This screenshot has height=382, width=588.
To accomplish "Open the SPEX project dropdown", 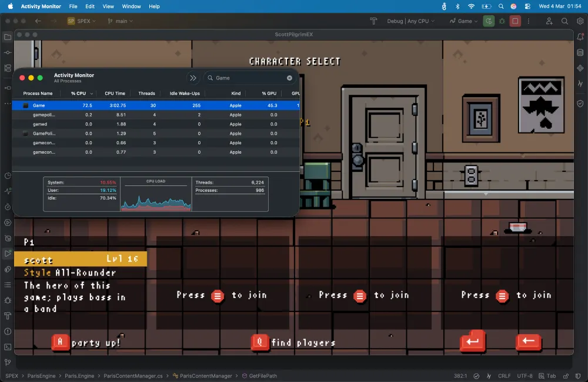I will tap(82, 21).
